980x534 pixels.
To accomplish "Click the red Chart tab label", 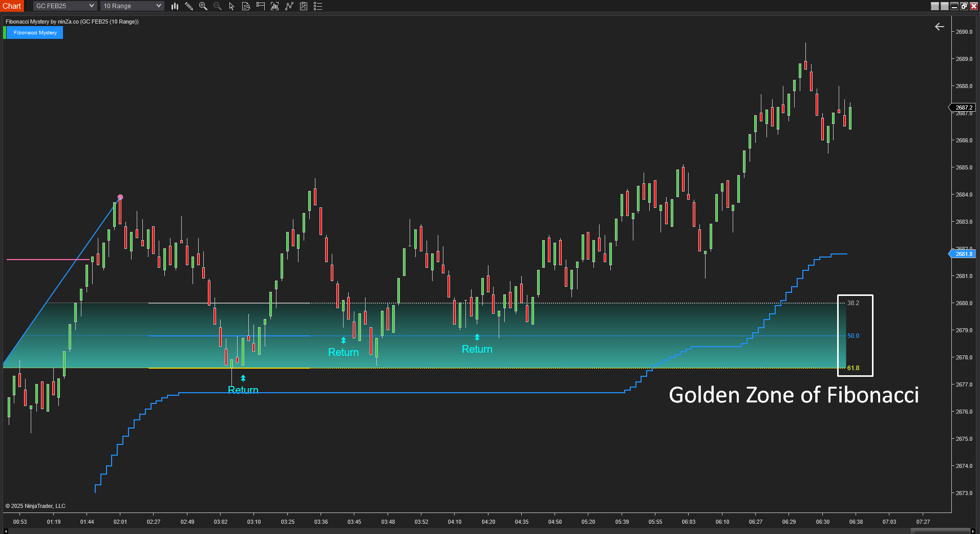I will click(12, 6).
